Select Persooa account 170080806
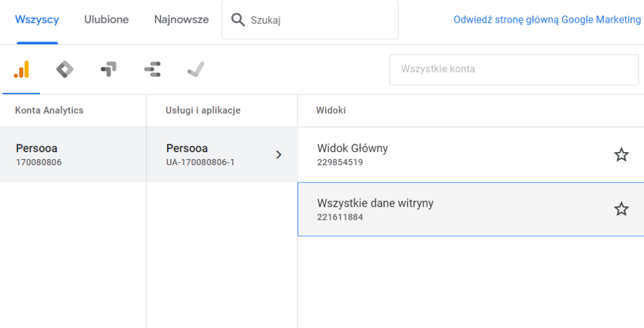The width and height of the screenshot is (644, 328). (73, 155)
